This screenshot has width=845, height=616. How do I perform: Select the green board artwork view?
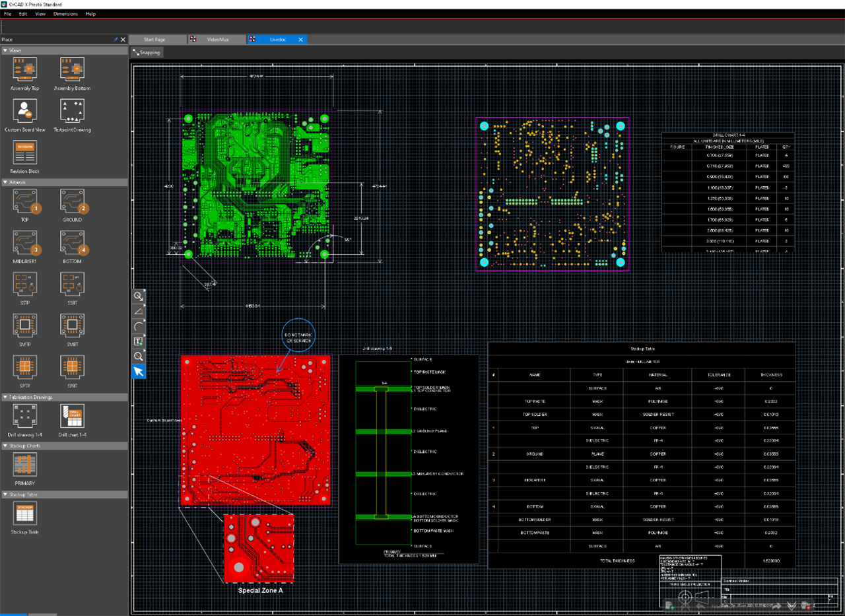pyautogui.click(x=256, y=186)
